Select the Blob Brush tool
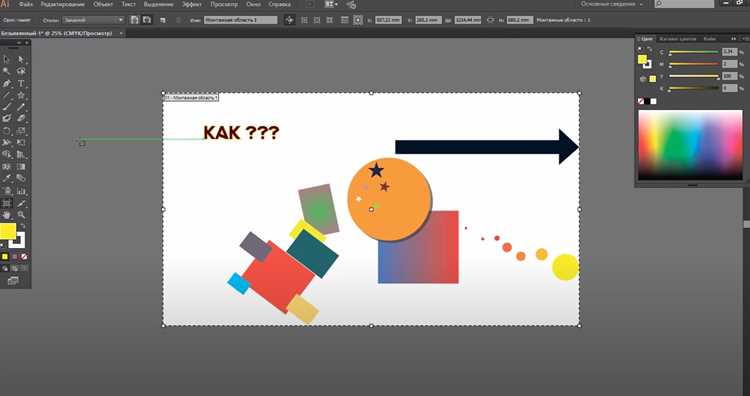750x396 pixels. click(7, 119)
